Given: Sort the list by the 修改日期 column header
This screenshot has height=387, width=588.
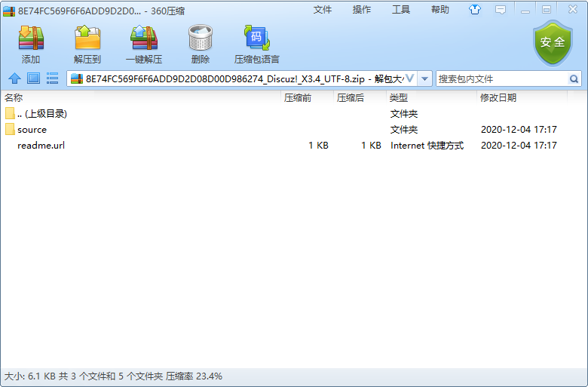Looking at the screenshot, I should tap(498, 98).
